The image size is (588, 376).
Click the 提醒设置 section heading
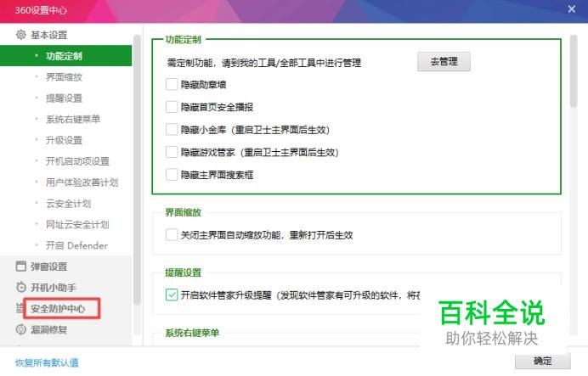point(183,272)
